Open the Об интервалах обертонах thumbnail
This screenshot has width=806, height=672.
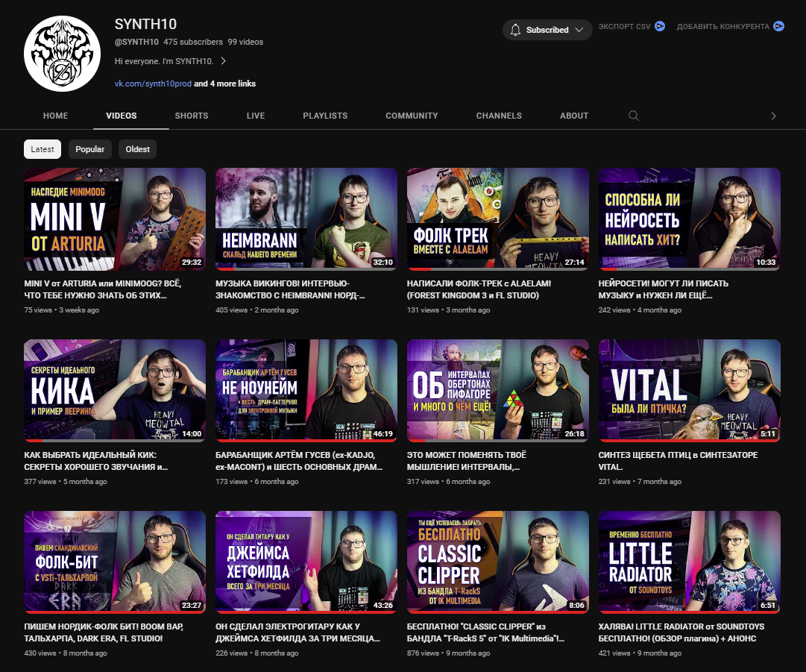point(497,391)
